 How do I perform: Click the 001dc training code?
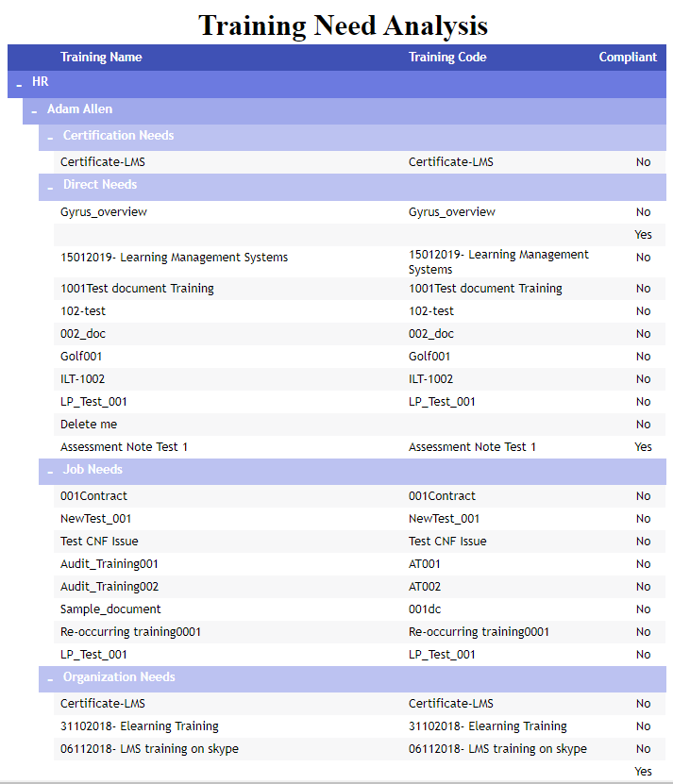pyautogui.click(x=425, y=609)
